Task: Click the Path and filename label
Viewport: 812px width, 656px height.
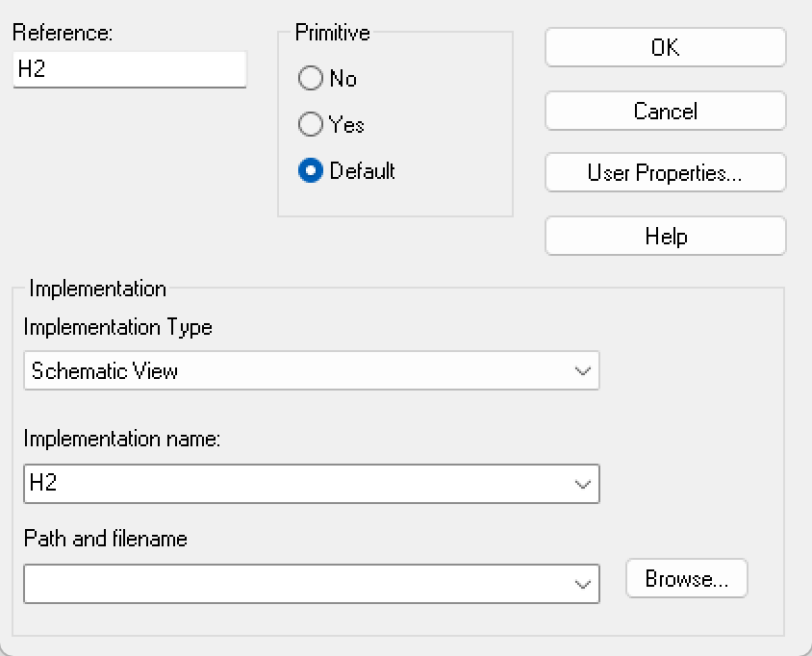Action: point(106,539)
